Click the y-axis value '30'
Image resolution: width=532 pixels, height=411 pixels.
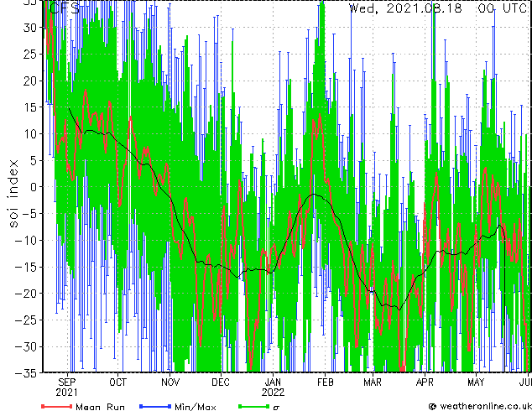pos(30,28)
